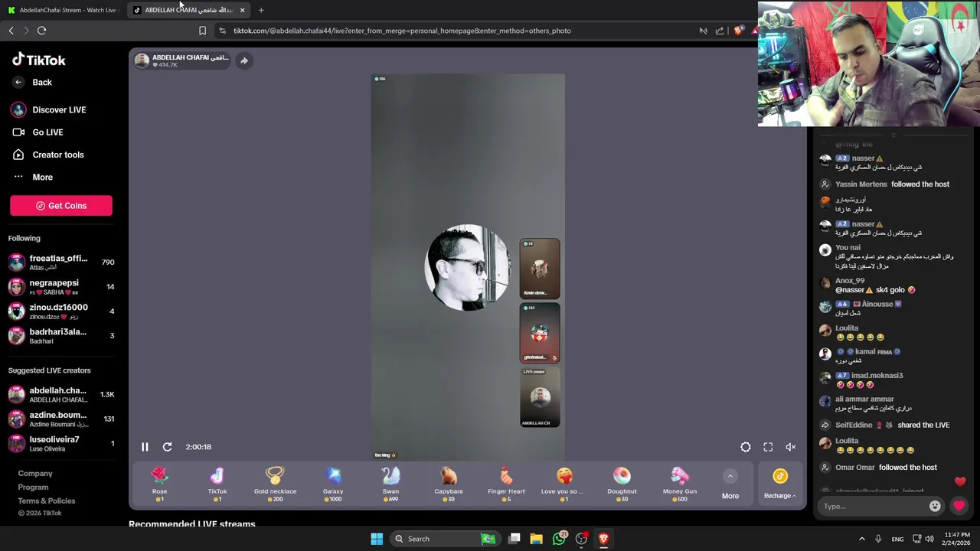Send the TikTok gift
Viewport: 980px width, 551px height.
[217, 485]
